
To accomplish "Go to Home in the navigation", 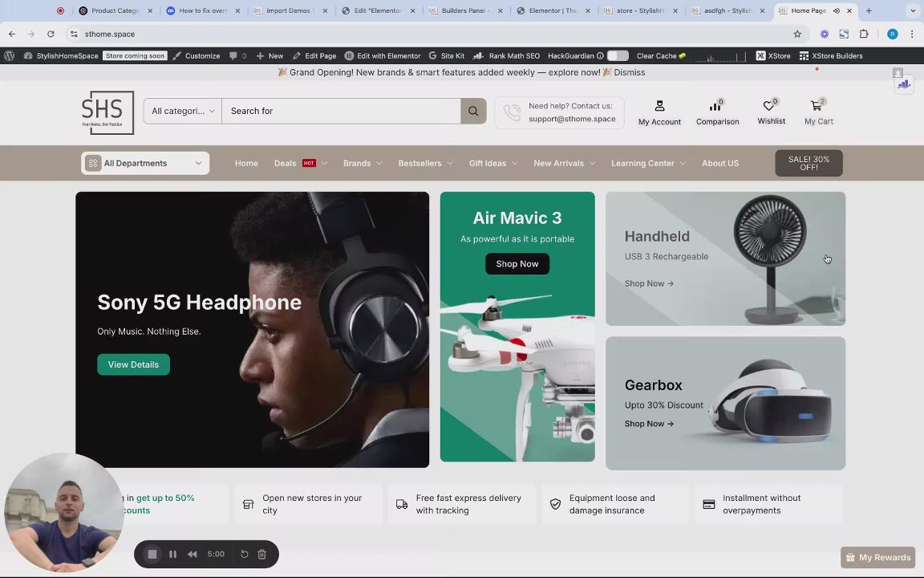I will click(x=246, y=164).
